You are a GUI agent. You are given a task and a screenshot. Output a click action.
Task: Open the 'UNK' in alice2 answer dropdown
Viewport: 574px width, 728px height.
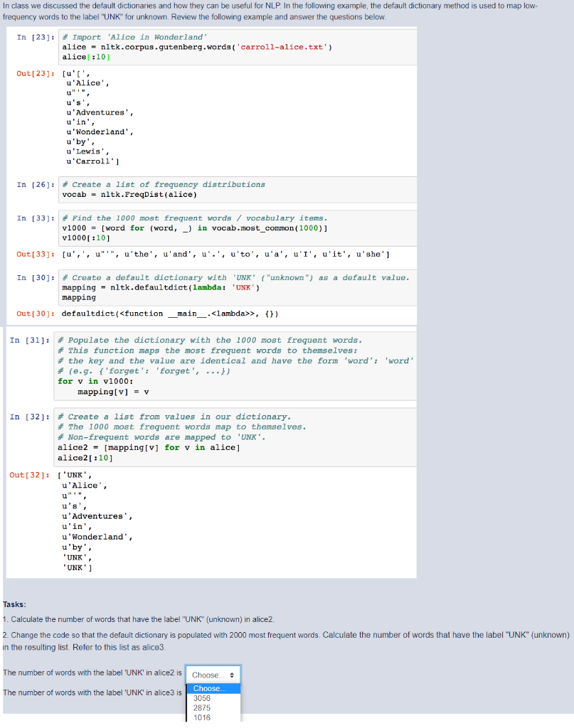click(213, 674)
